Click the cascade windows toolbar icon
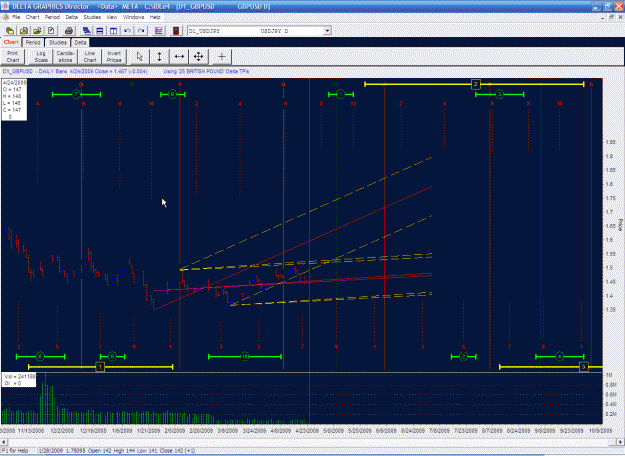The height and width of the screenshot is (456, 625). tap(86, 31)
